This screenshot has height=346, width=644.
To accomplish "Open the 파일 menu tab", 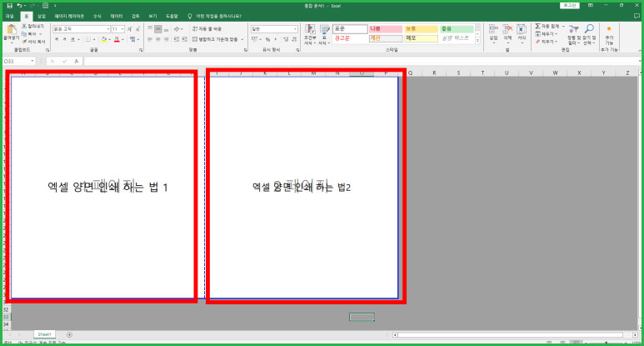I will point(9,16).
